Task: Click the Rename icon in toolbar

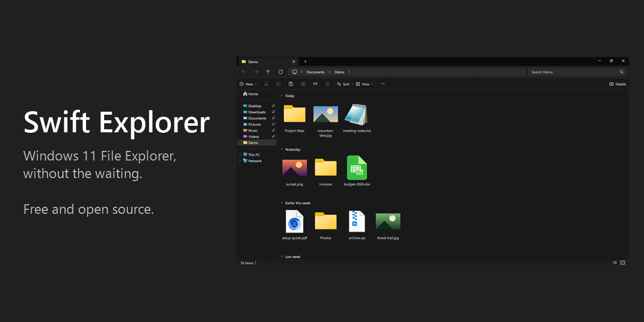Action: click(x=303, y=84)
